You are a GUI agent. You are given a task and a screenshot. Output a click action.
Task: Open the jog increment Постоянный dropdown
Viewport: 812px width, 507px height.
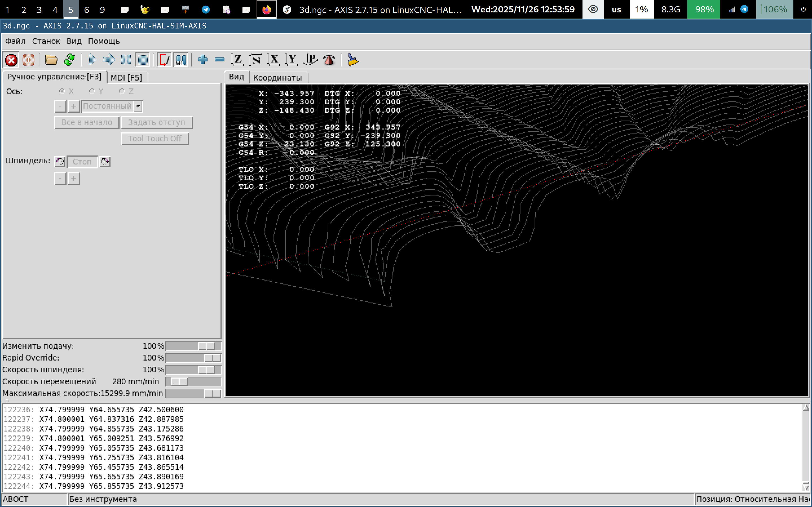(138, 106)
